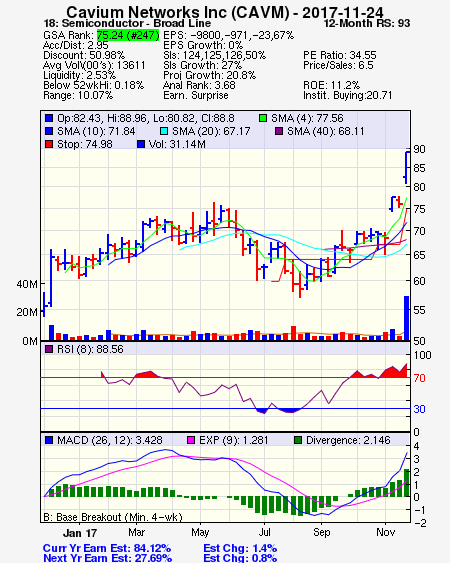Click the cyan SMA (20) legend swatch
The height and width of the screenshot is (563, 450).
pyautogui.click(x=164, y=131)
